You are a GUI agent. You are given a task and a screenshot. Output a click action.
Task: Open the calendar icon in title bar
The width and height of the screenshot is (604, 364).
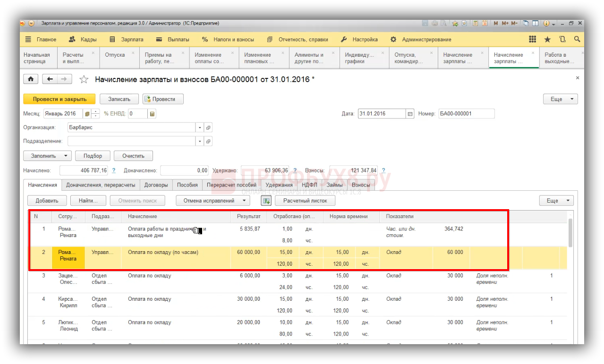pyautogui.click(x=485, y=23)
